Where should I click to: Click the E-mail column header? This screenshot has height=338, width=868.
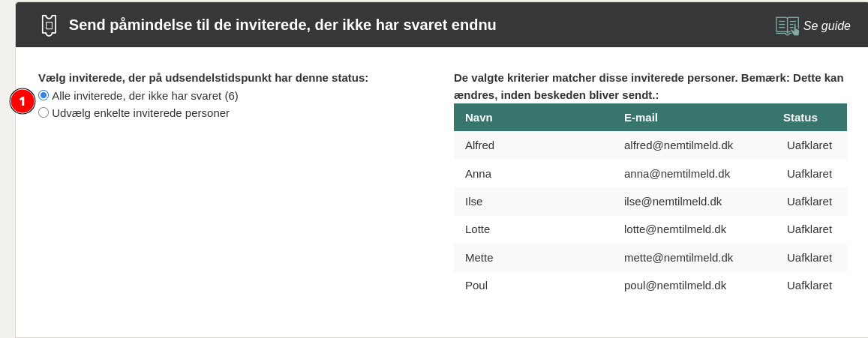[x=641, y=118]
